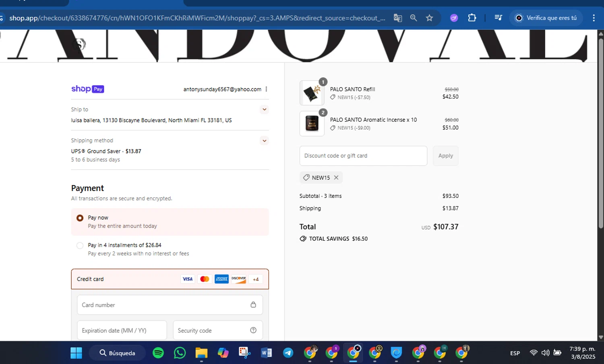Open the volume tray icon

click(x=545, y=353)
